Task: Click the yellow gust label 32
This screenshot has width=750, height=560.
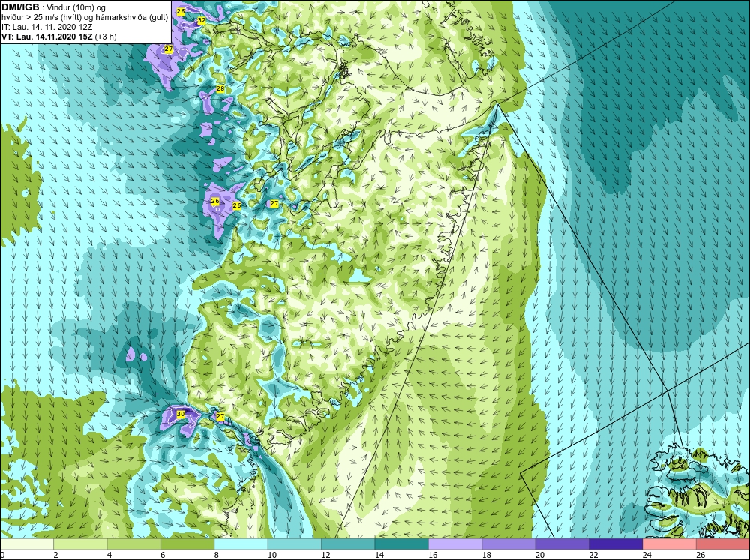Action: pyautogui.click(x=201, y=20)
